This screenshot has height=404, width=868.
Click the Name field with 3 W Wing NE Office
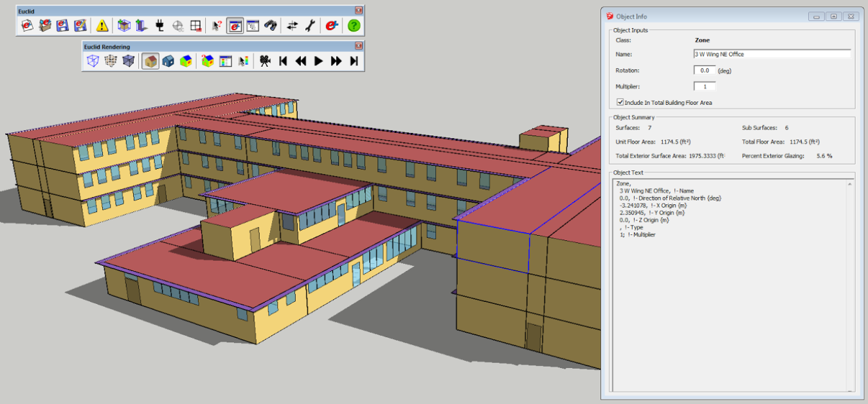click(x=772, y=54)
